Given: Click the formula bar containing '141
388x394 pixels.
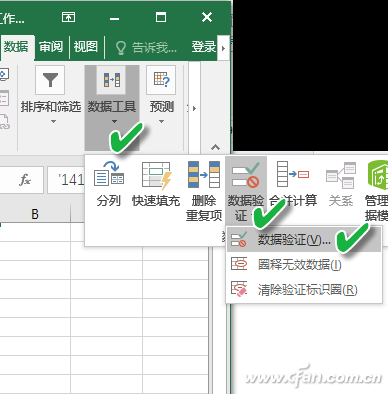Looking at the screenshot, I should click(x=66, y=180).
